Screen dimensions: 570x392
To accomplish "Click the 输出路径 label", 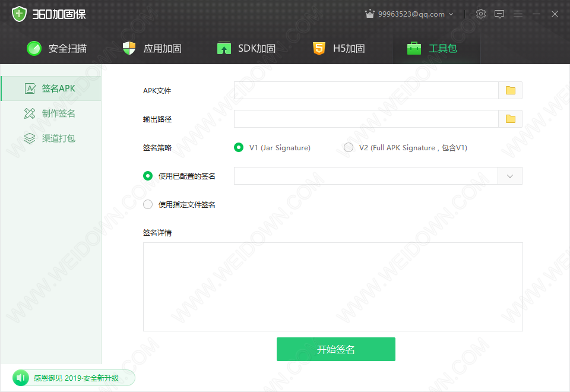I will tap(157, 119).
